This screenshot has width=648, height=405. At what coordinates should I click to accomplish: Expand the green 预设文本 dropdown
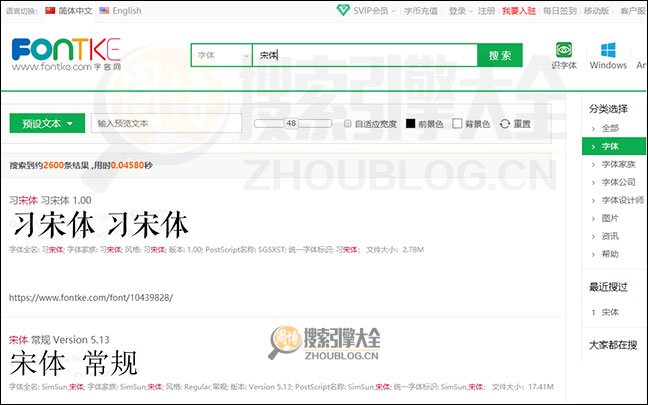tap(46, 124)
